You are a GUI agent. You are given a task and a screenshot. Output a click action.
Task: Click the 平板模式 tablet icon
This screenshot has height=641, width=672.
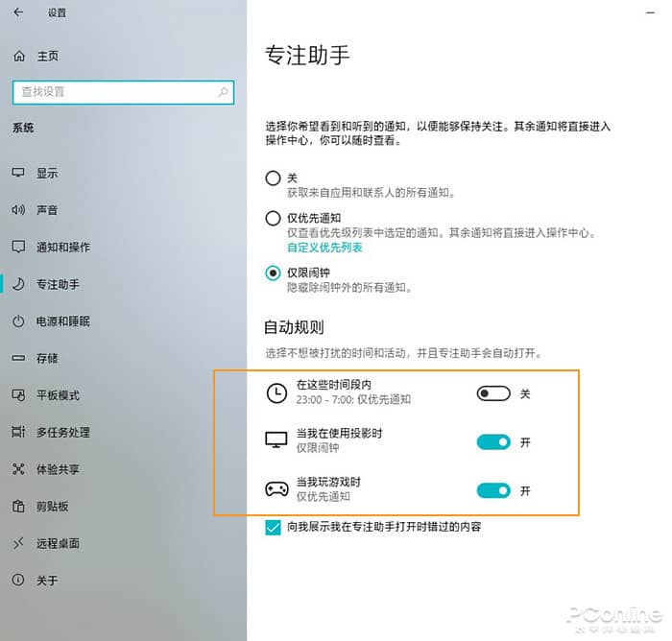coord(18,394)
